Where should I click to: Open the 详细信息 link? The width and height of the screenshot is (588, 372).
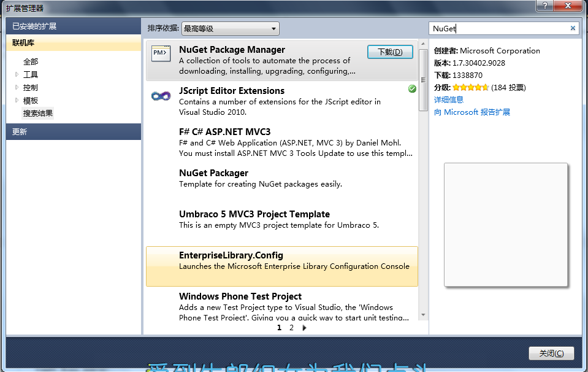pyautogui.click(x=448, y=100)
